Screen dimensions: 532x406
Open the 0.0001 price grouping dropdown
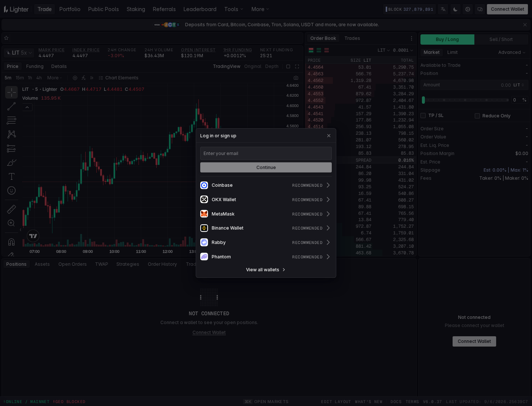tap(403, 50)
